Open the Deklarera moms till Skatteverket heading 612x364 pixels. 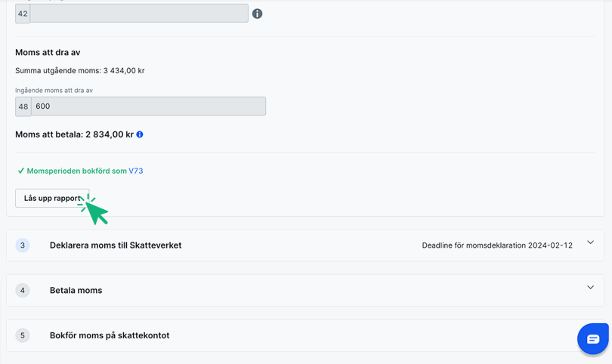pos(116,245)
